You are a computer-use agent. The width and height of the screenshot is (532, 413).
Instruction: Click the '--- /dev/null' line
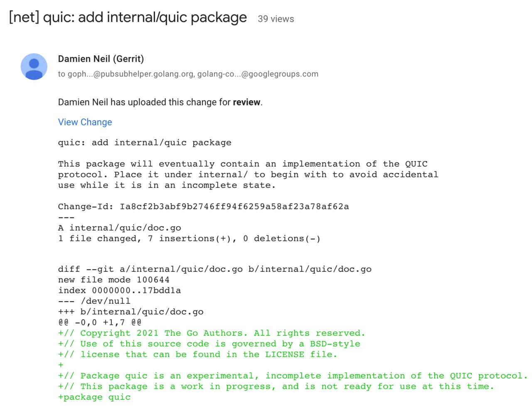(x=94, y=301)
